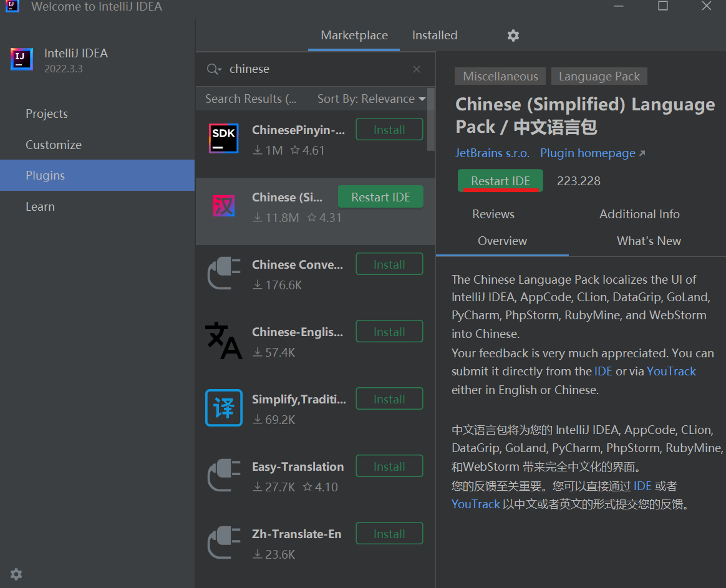Click the search magnifier icon
This screenshot has width=726, height=588.
coord(213,69)
